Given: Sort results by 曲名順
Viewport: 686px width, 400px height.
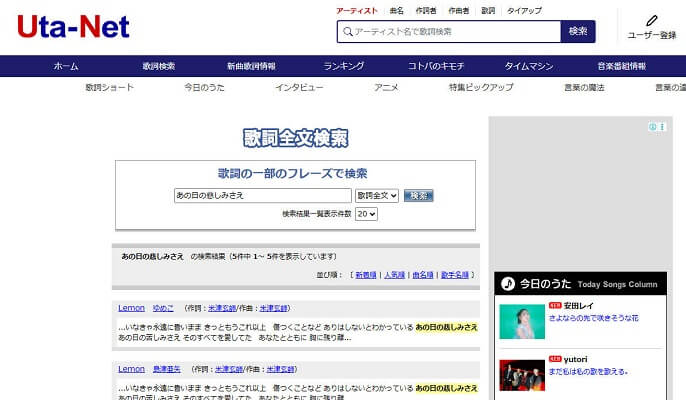Looking at the screenshot, I should pyautogui.click(x=423, y=275).
